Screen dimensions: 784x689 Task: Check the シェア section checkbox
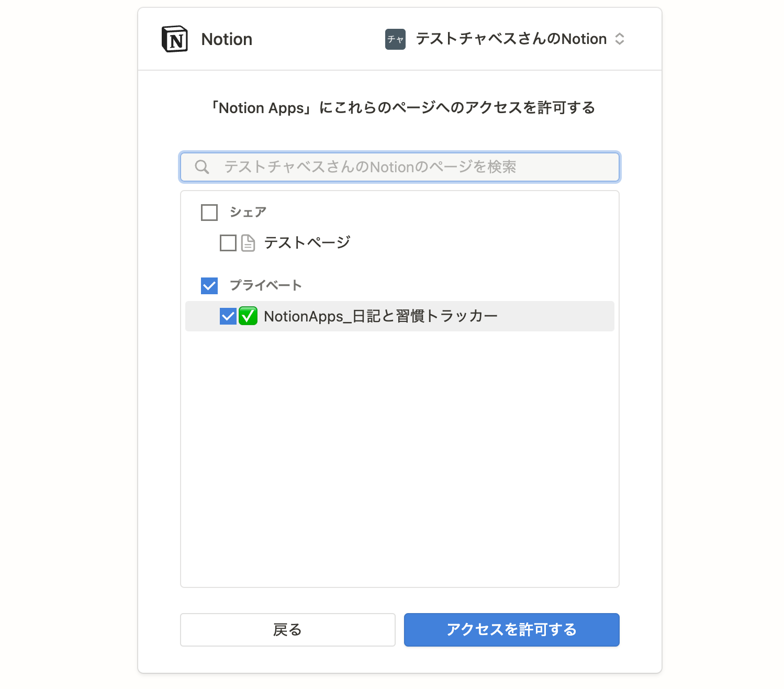pos(209,213)
